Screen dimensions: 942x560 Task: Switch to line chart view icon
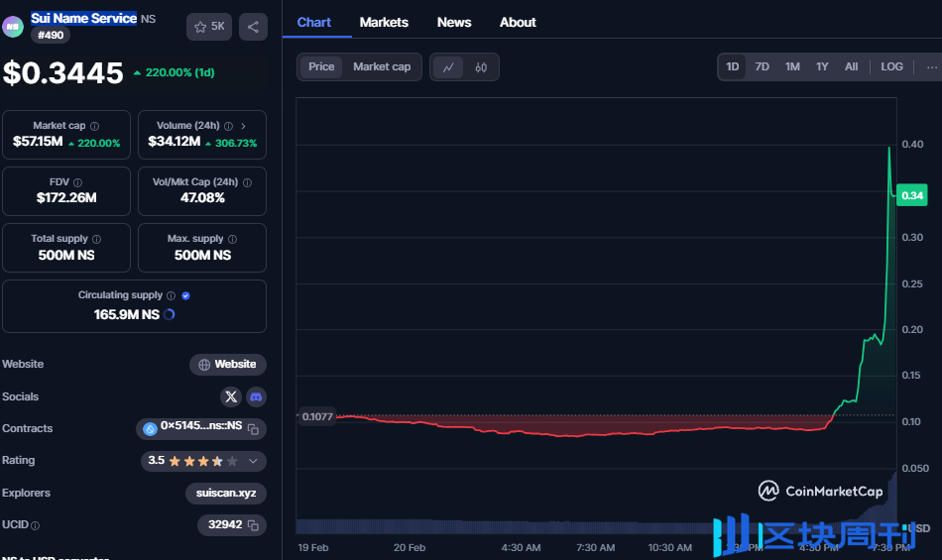coord(448,67)
